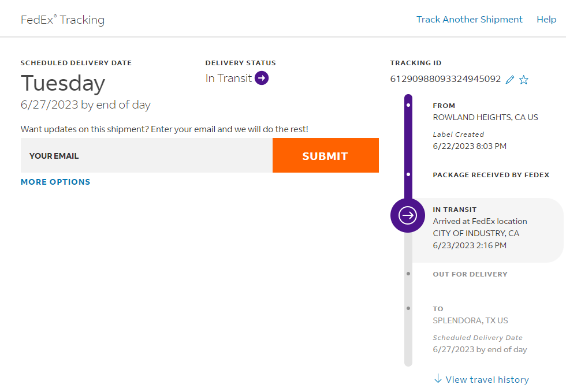Click the PACKAGE RECEIVED BY FEDEX label

491,175
